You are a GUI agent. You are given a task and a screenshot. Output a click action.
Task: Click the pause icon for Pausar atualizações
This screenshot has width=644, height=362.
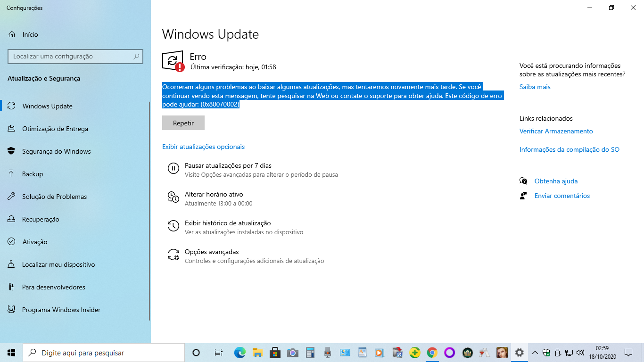click(173, 168)
